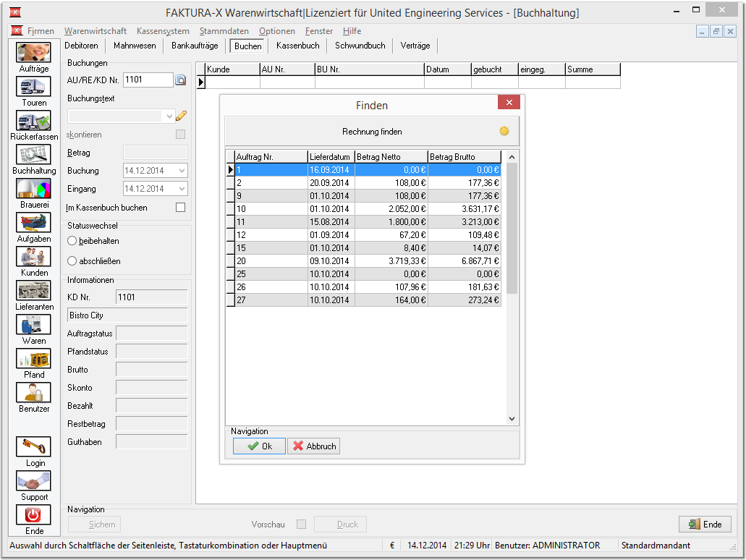Viewport: 746px width, 560px height.
Task: Confirm with the Ok button
Action: 259,446
